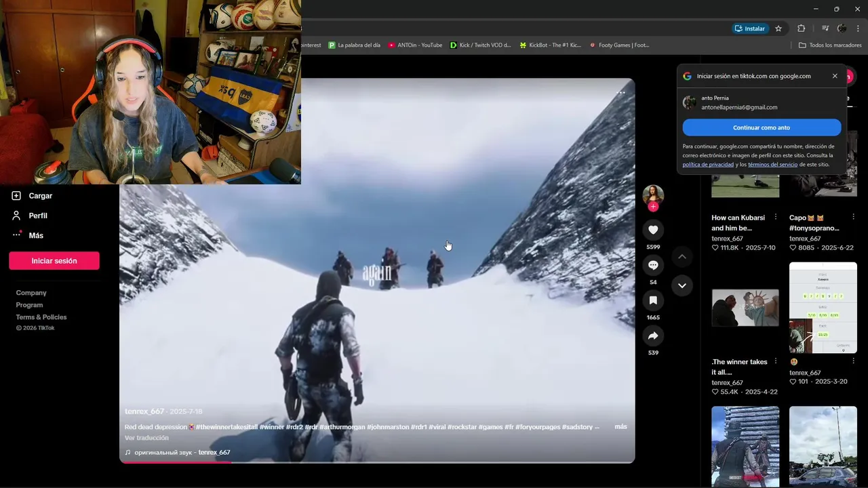Expand the video caption with más
The width and height of the screenshot is (868, 488).
tap(620, 427)
